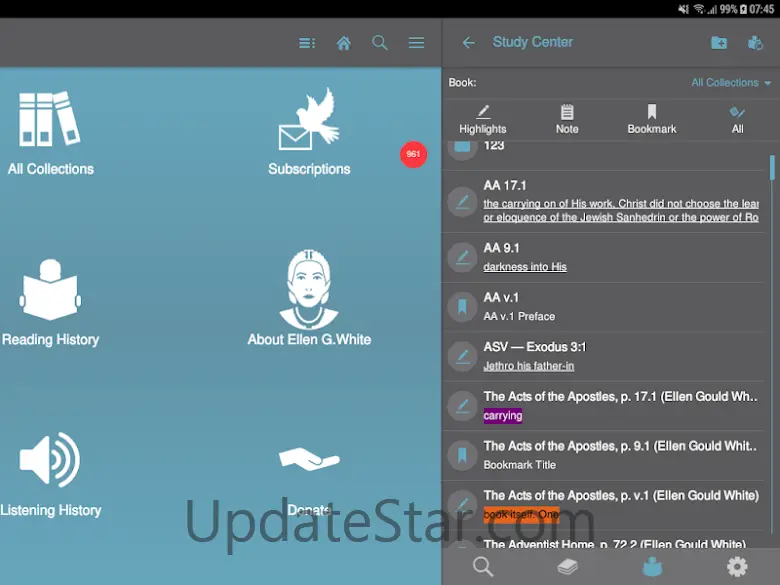Switch to Note filter tab
The width and height of the screenshot is (780, 585).
coord(567,119)
